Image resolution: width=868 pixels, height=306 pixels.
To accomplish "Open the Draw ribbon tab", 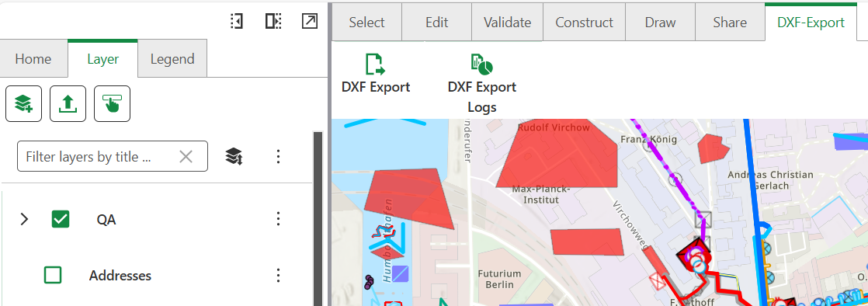I will tap(661, 22).
